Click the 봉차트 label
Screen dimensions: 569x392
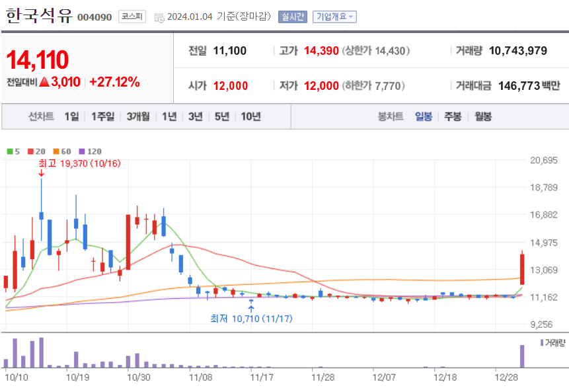[x=391, y=116]
